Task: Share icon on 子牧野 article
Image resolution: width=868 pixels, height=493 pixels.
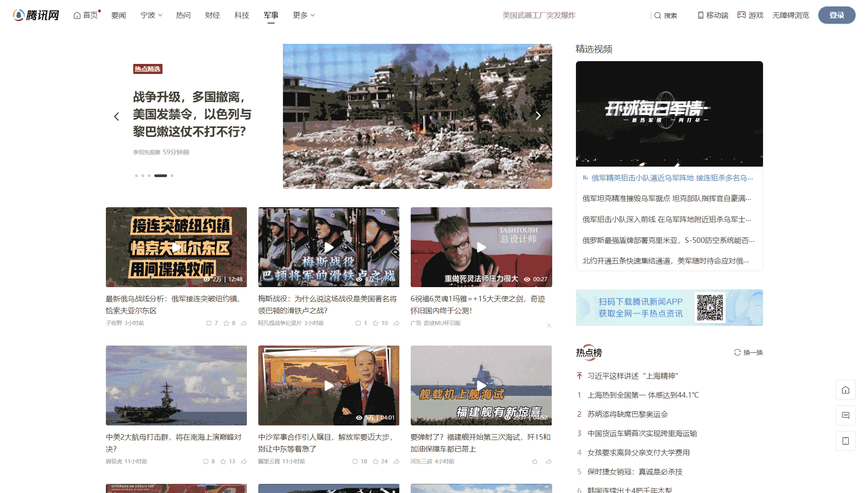Action: pos(244,323)
